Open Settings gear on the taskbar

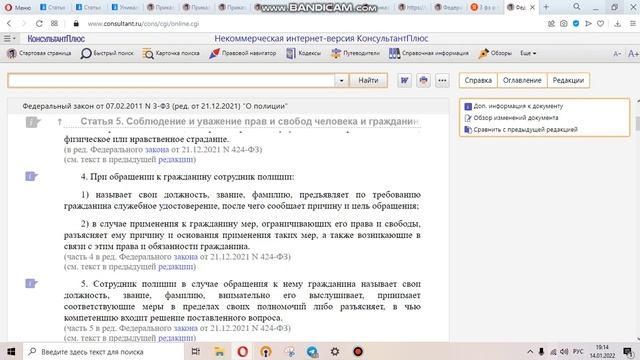tap(335, 351)
